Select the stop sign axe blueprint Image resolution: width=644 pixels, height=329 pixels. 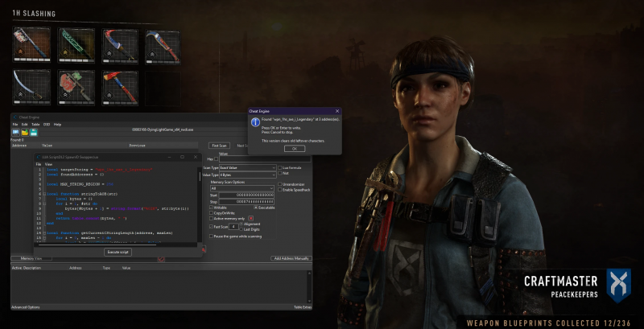click(76, 88)
